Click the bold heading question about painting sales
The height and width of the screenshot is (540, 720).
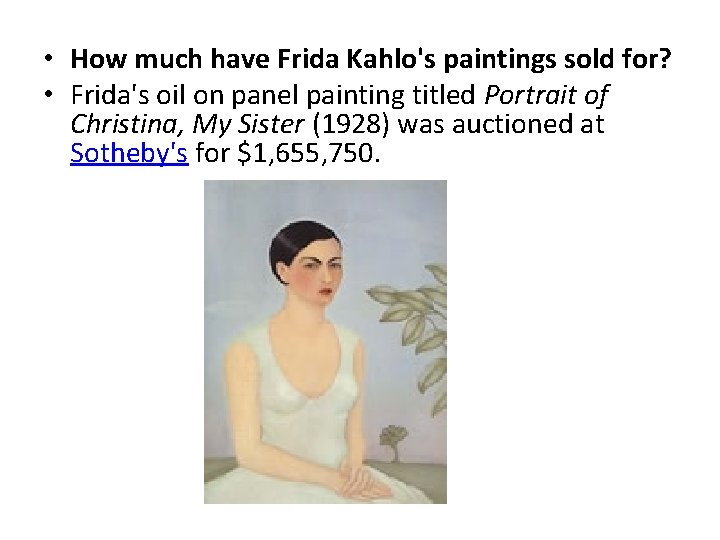(x=369, y=58)
